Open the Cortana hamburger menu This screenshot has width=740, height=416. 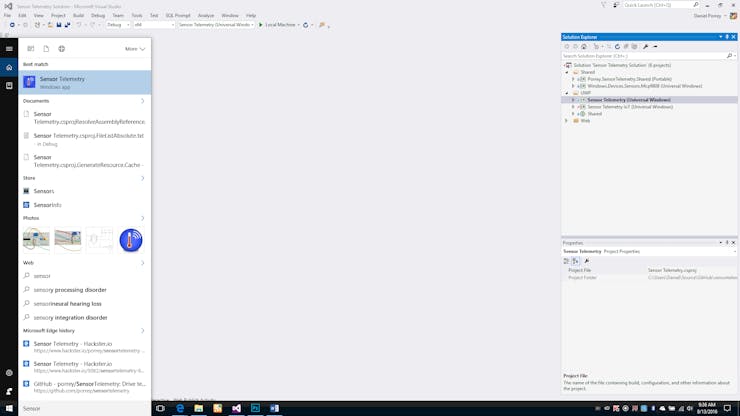pyautogui.click(x=9, y=49)
